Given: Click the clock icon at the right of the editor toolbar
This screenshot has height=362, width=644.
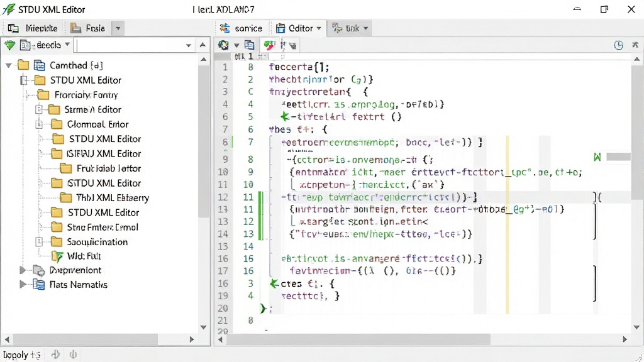Looking at the screenshot, I should (x=619, y=45).
